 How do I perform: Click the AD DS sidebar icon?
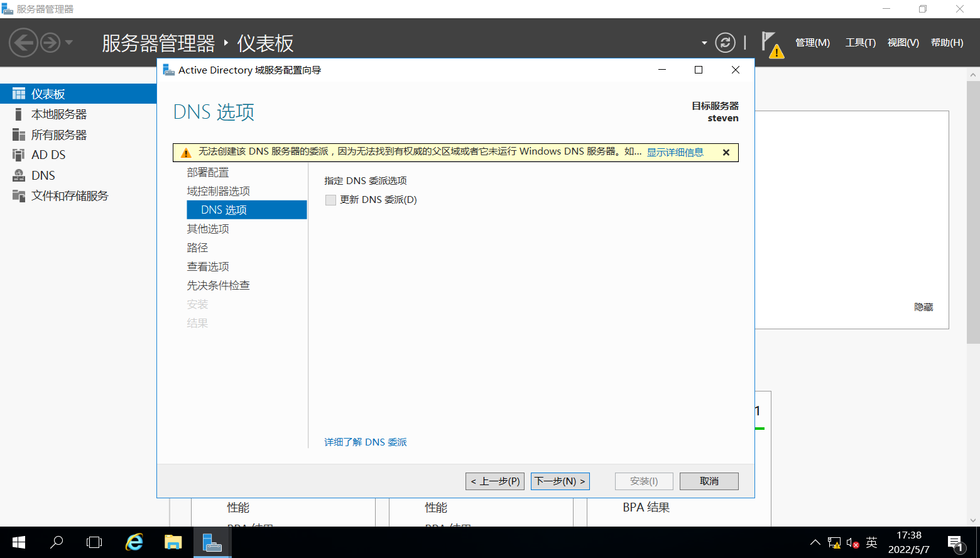tap(19, 155)
